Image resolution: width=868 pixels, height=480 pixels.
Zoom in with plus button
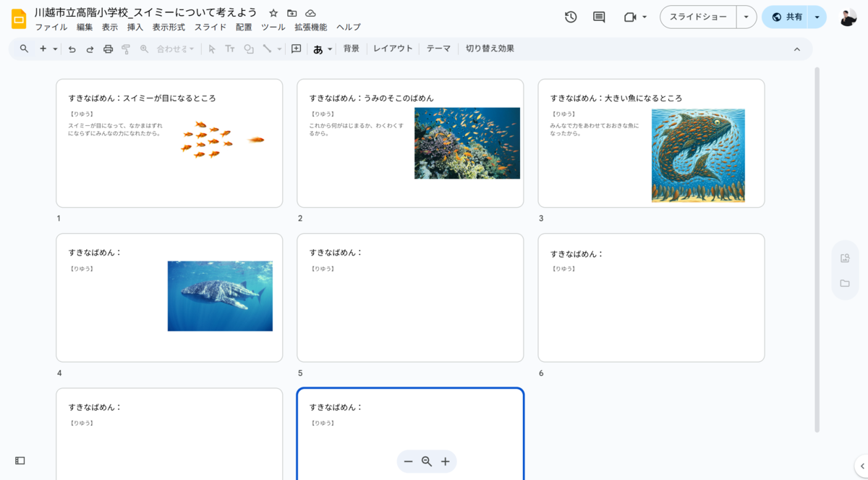[446, 461]
